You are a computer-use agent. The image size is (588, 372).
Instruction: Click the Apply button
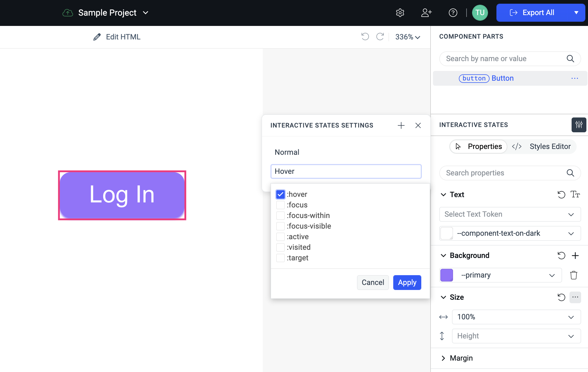click(407, 283)
